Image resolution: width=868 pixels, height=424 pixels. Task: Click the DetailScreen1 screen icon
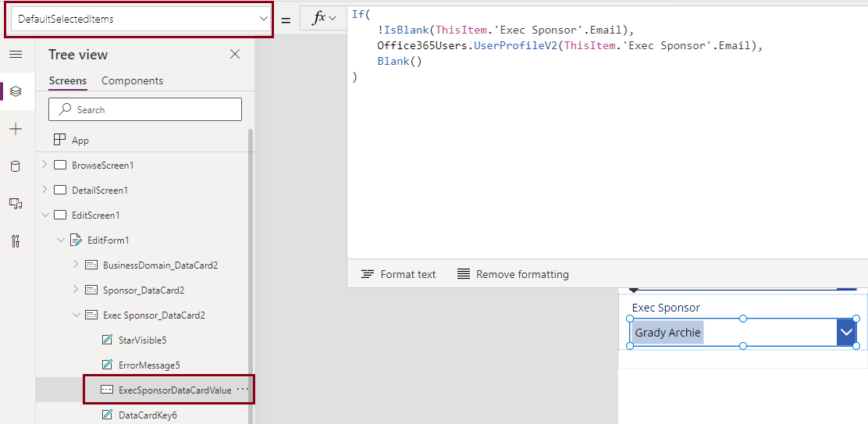pos(60,190)
